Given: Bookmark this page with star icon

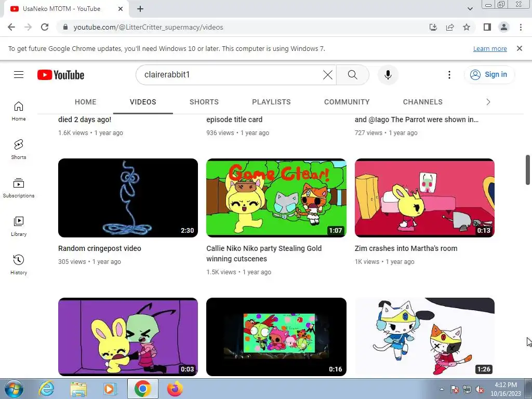Looking at the screenshot, I should (x=467, y=27).
